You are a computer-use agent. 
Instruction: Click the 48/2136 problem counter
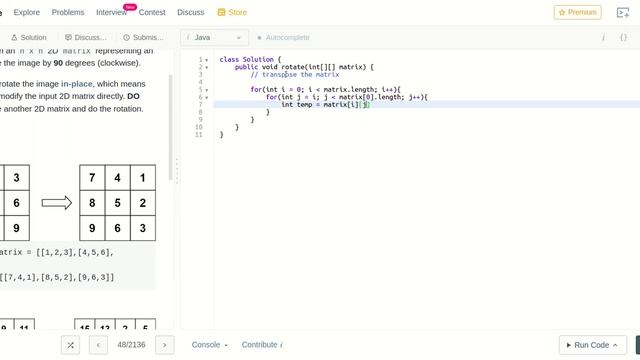(131, 345)
